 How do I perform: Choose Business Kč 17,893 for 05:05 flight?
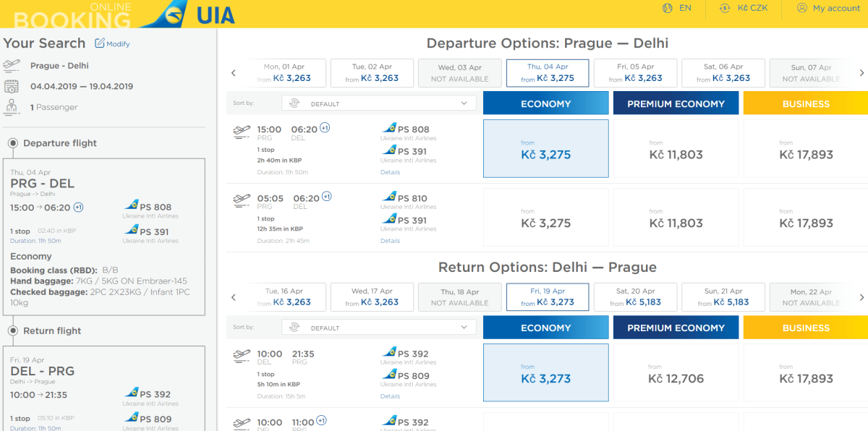(806, 218)
